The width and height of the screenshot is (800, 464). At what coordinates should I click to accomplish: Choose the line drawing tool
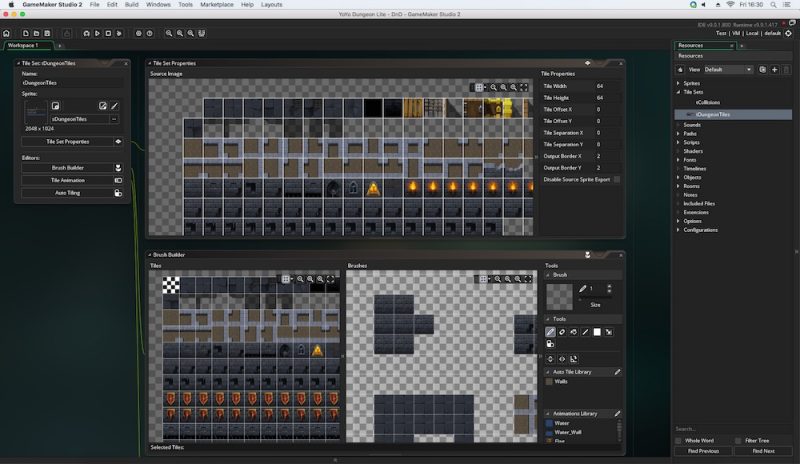[586, 331]
